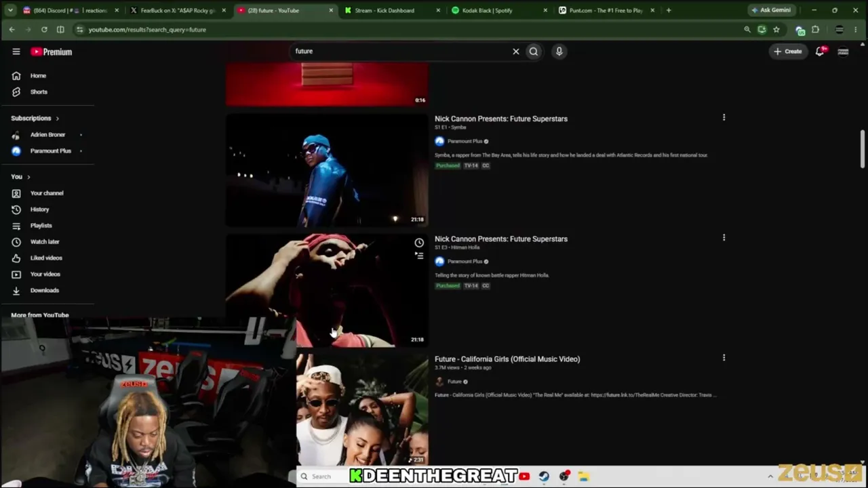Open Future - California Girls video title
This screenshot has height=488, width=868.
(507, 359)
